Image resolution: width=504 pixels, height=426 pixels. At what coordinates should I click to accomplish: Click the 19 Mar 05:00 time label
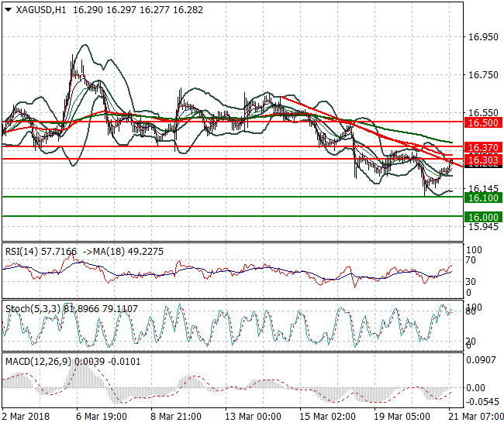(x=402, y=417)
